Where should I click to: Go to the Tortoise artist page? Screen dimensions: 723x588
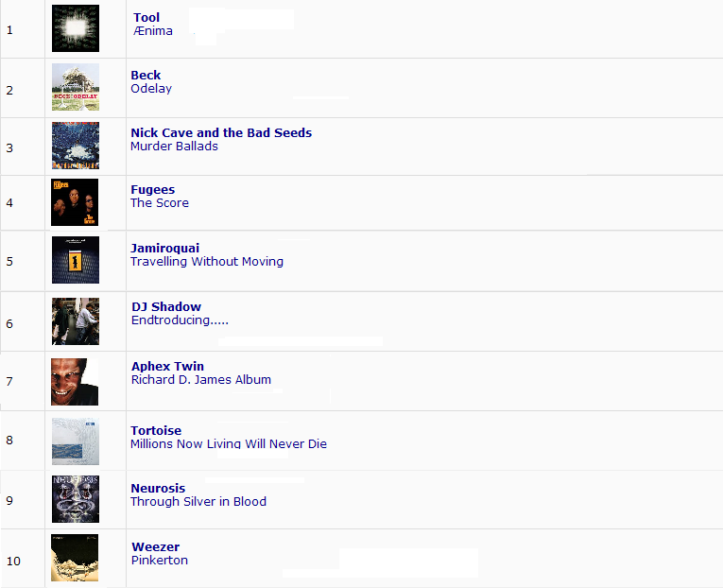pyautogui.click(x=156, y=430)
